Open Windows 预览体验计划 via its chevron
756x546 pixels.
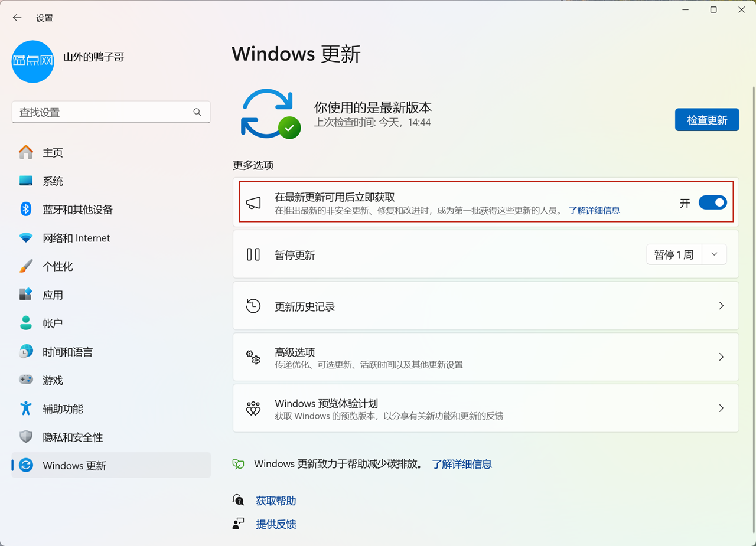(721, 408)
